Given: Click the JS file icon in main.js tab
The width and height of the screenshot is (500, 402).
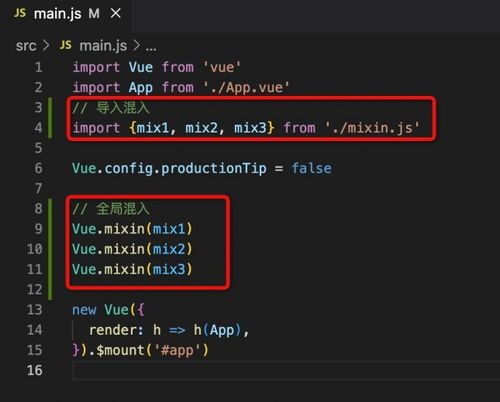Looking at the screenshot, I should coord(20,13).
